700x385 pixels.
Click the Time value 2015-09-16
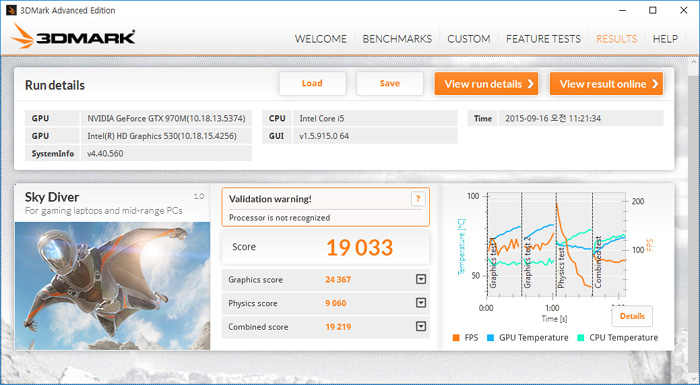pos(581,118)
